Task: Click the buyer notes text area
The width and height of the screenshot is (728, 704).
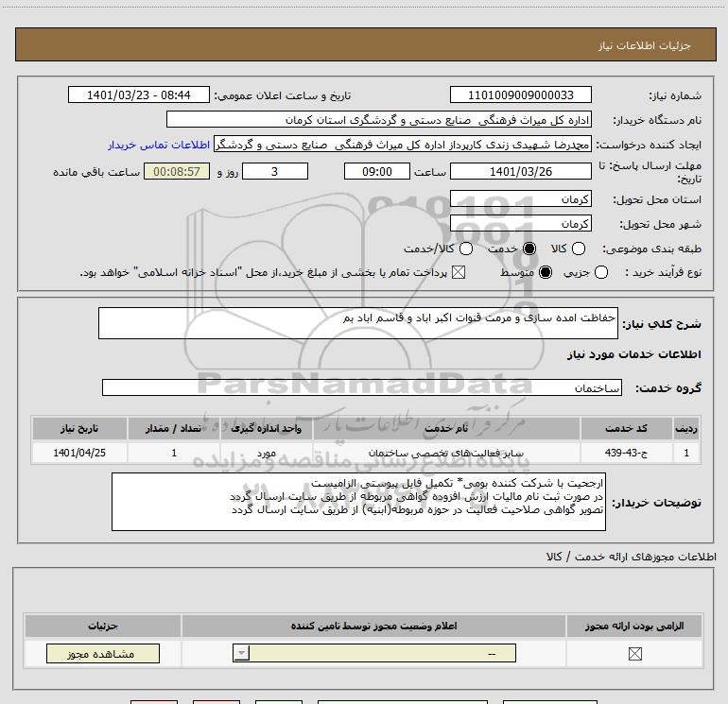Action: (x=358, y=502)
